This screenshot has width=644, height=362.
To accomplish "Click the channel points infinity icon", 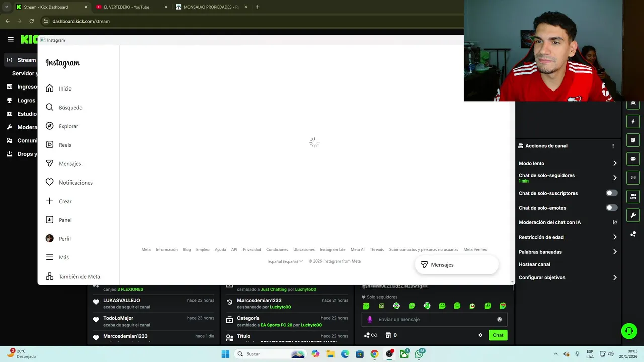I will click(x=371, y=335).
